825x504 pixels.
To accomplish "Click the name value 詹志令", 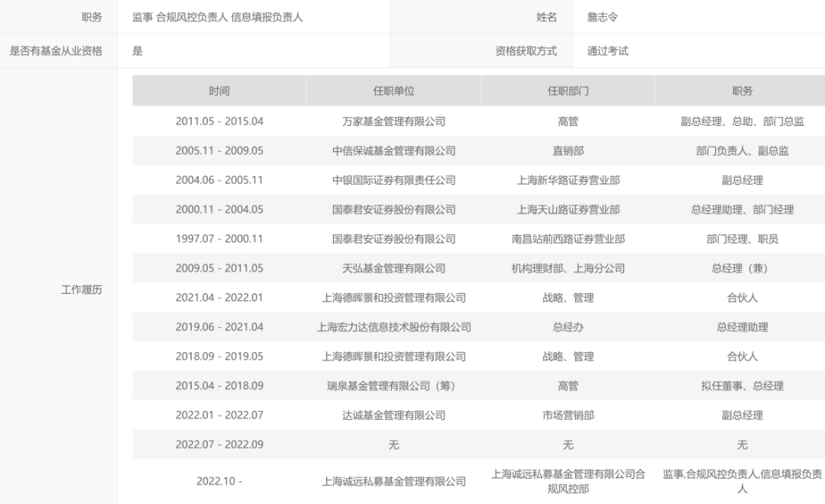I will tap(602, 18).
